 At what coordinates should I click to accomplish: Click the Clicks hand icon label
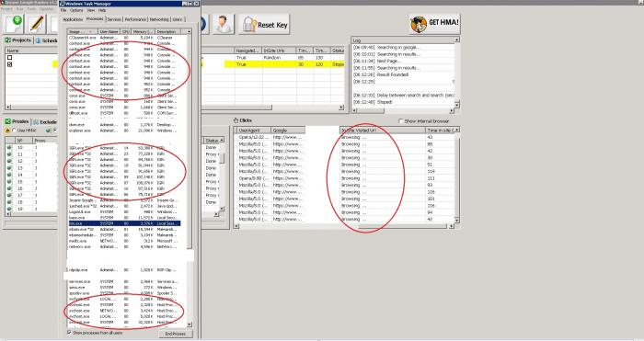point(242,120)
